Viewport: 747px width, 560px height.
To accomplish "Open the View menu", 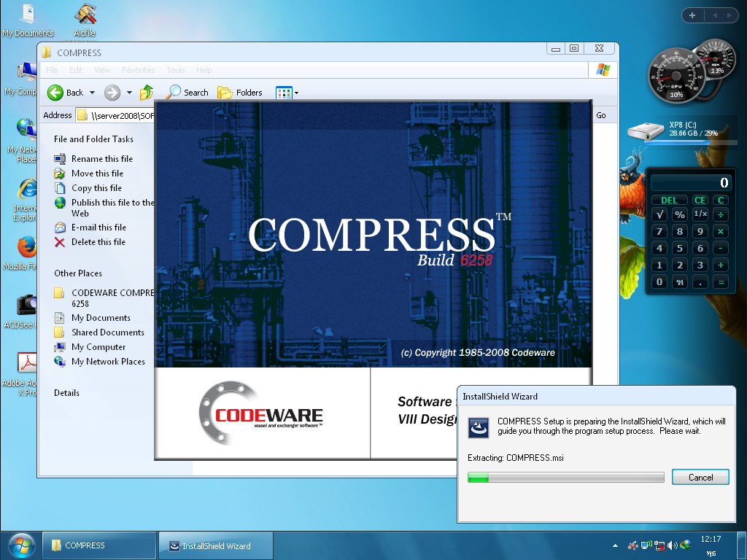I will (102, 70).
